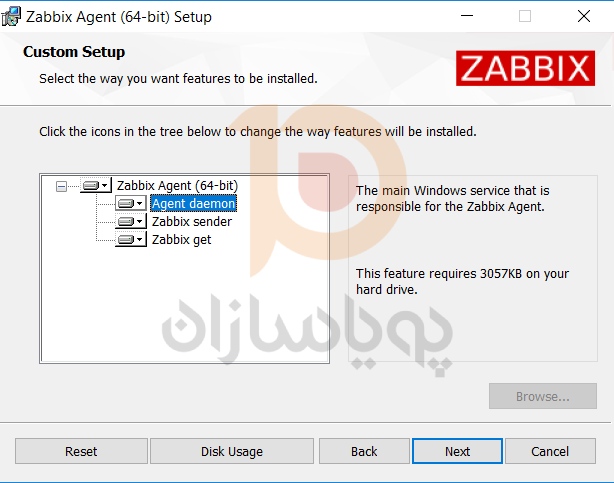Open the root Zabbix Agent feature dropdown arrow
The width and height of the screenshot is (614, 483).
coord(105,185)
